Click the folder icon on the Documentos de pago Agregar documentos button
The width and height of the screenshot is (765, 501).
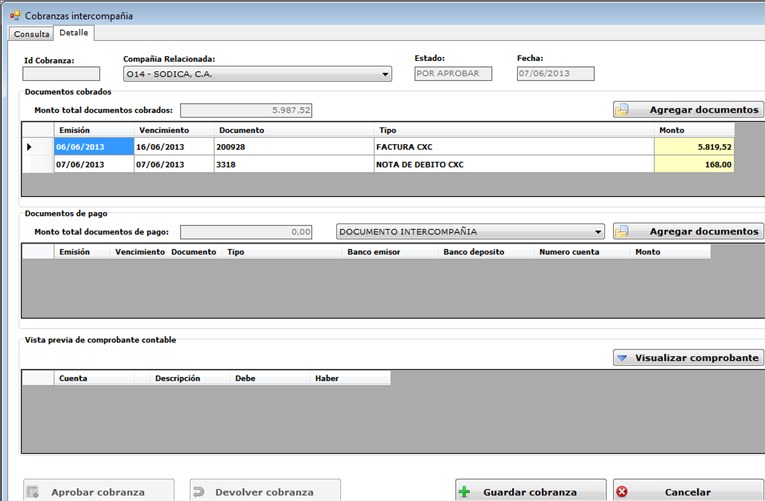[x=622, y=231]
